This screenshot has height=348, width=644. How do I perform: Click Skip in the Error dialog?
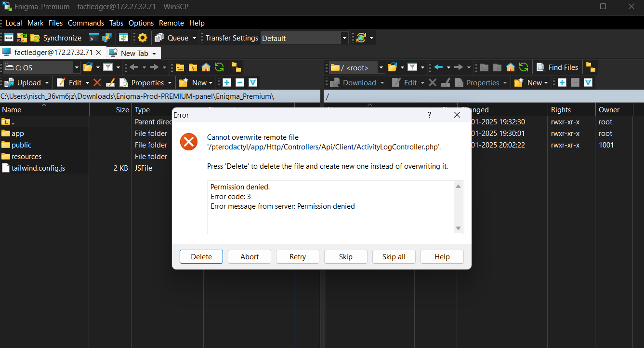pos(346,256)
